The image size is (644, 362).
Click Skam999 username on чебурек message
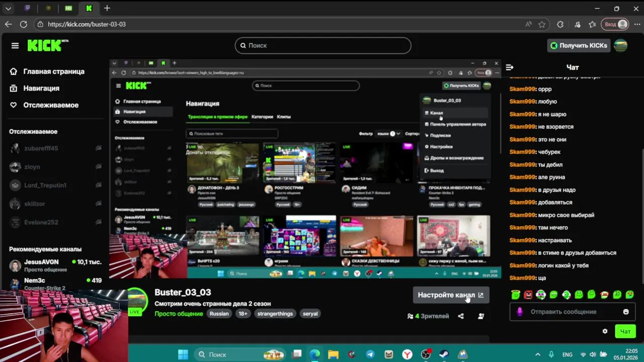(x=523, y=152)
